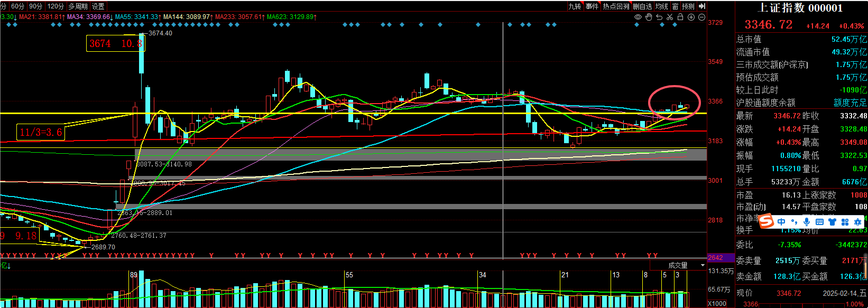The width and height of the screenshot is (868, 308).
Task: Click the undo arrow icon
Action: (x=659, y=17)
